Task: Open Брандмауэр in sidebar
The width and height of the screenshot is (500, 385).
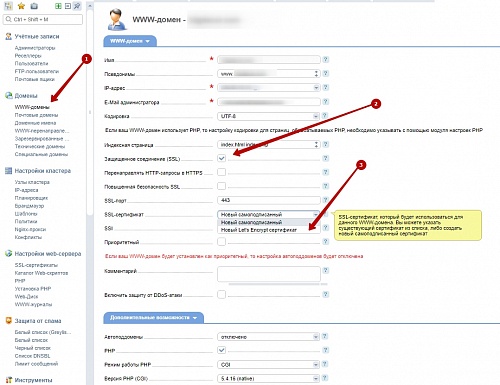Action: coord(29,206)
